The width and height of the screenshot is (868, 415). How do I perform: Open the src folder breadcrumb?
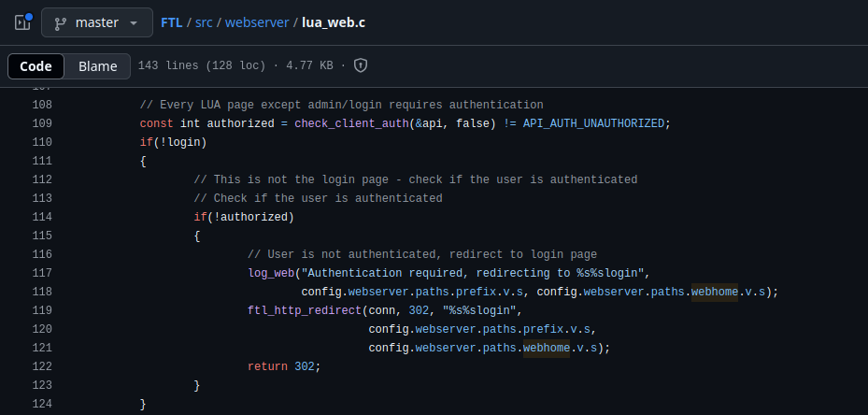tap(204, 22)
